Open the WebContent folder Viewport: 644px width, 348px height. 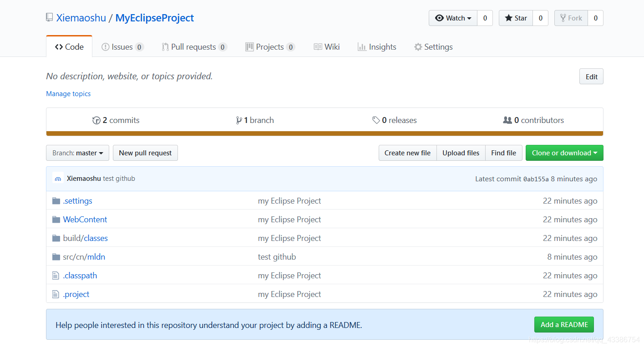point(85,220)
